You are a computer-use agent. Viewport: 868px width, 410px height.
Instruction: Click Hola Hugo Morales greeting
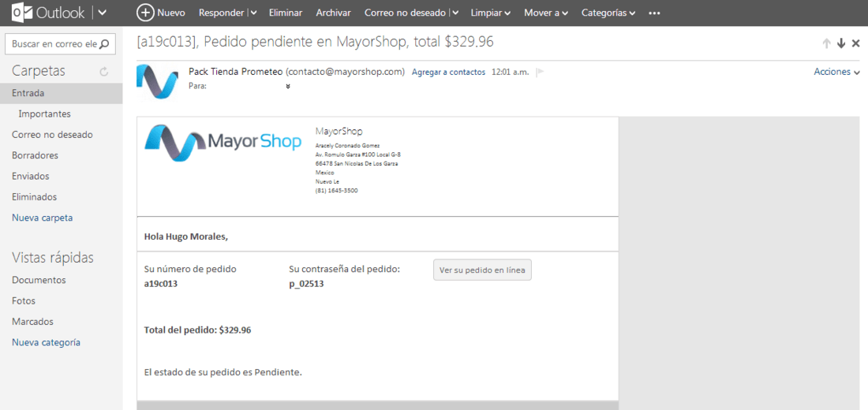[186, 237]
